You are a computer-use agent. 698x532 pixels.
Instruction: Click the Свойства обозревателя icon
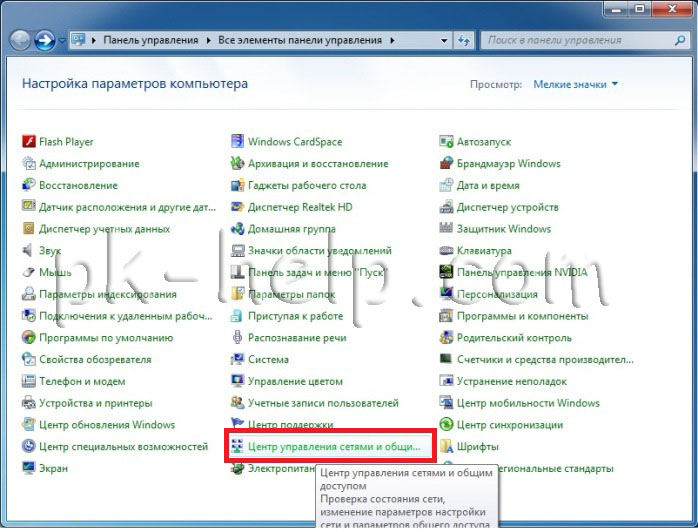tap(28, 359)
